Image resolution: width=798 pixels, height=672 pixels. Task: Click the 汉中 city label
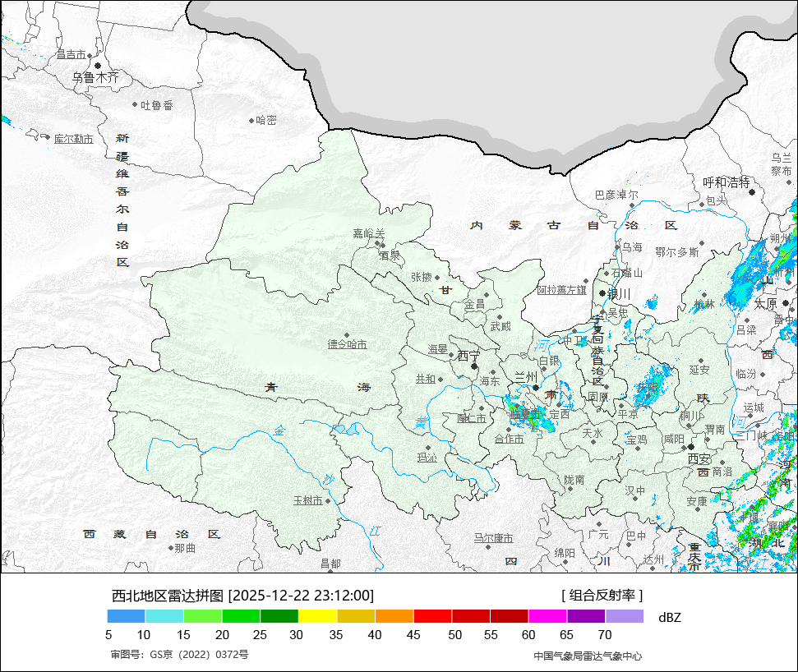click(635, 490)
